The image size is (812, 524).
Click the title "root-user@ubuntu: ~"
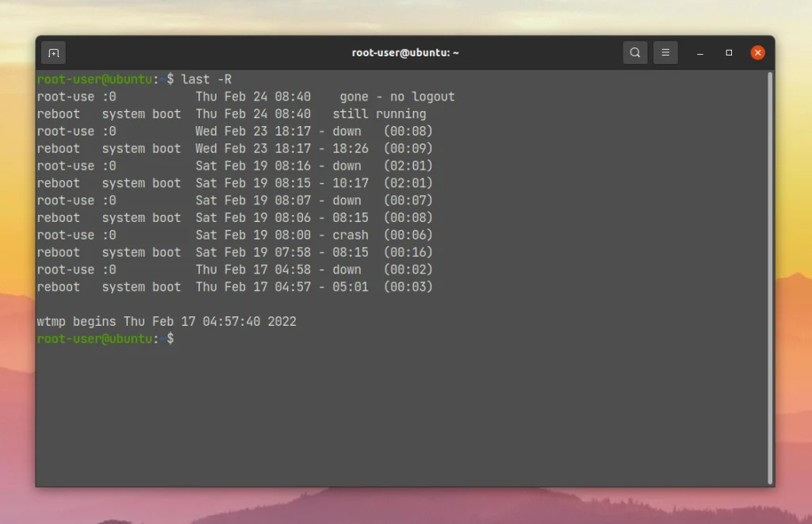coord(405,52)
